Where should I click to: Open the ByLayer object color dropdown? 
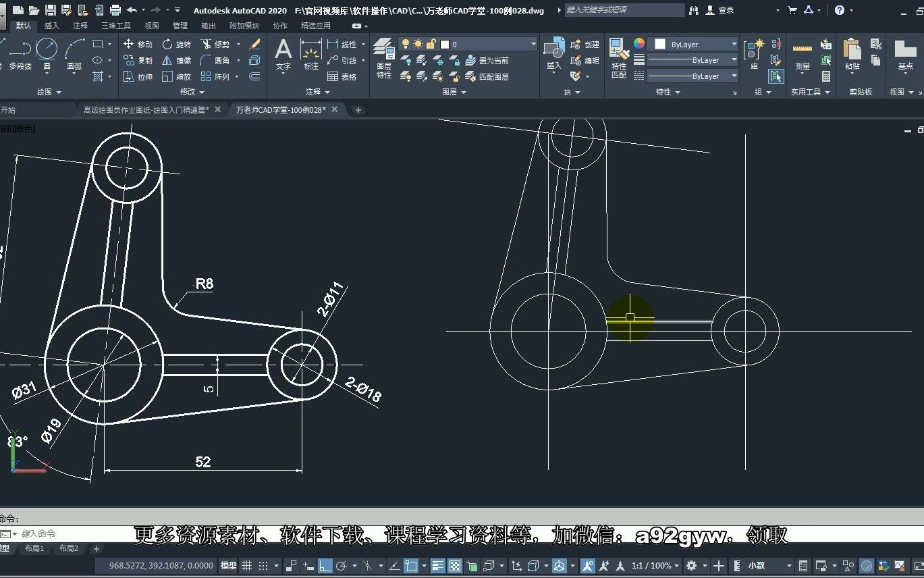click(x=692, y=44)
